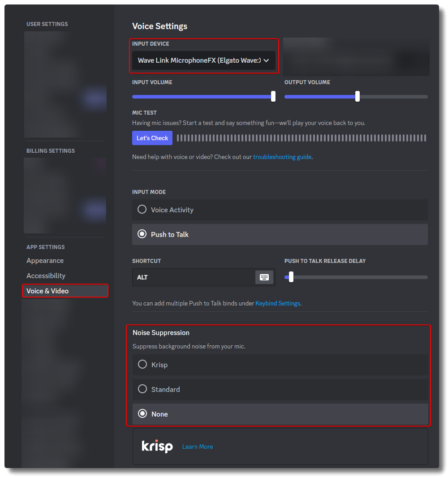Select None for noise suppression
Image resolution: width=448 pixels, height=477 pixels.
tap(280, 414)
